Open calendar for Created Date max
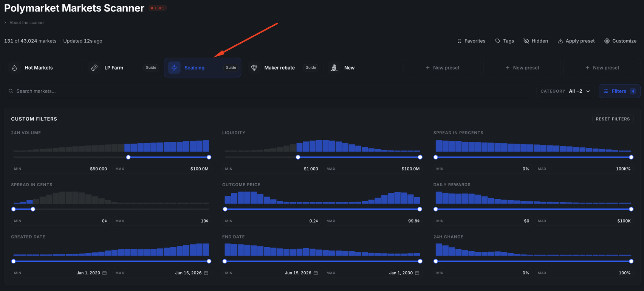 point(206,273)
